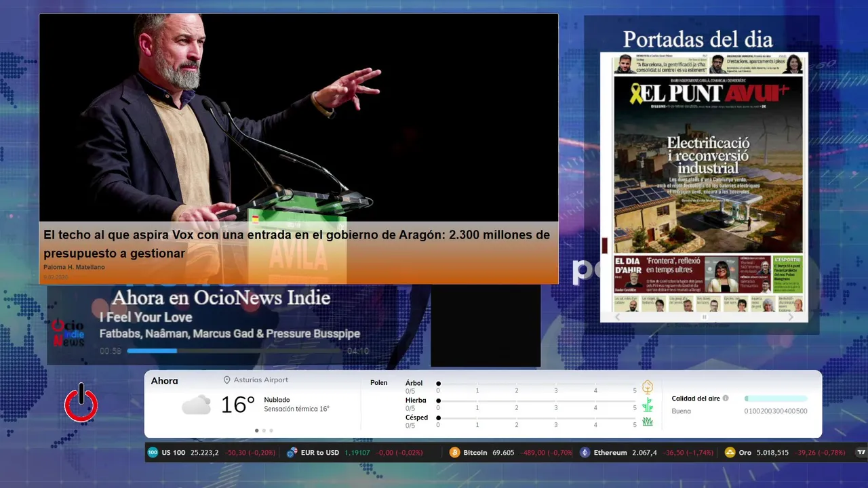Open the US 100 ticker entry
The width and height of the screenshot is (868, 488).
click(x=212, y=452)
